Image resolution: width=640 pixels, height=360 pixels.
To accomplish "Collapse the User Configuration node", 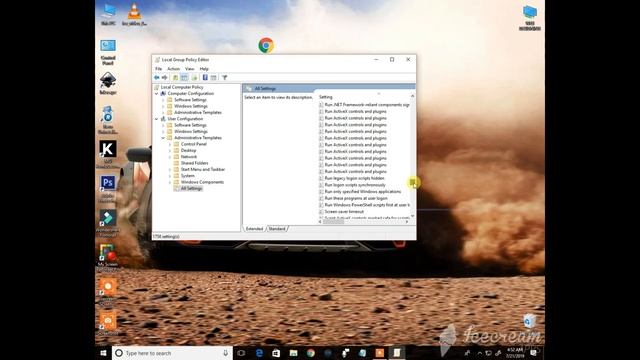I will 156,119.
